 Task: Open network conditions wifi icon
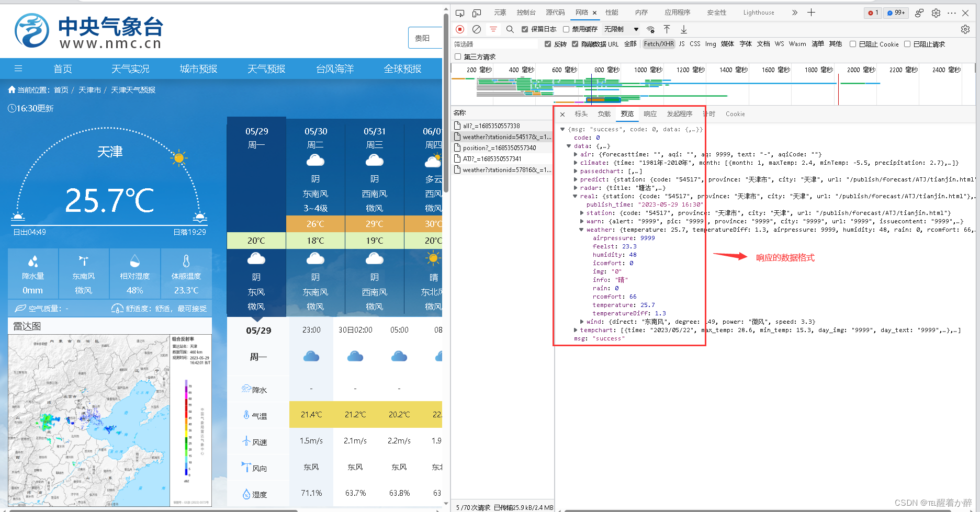[650, 29]
